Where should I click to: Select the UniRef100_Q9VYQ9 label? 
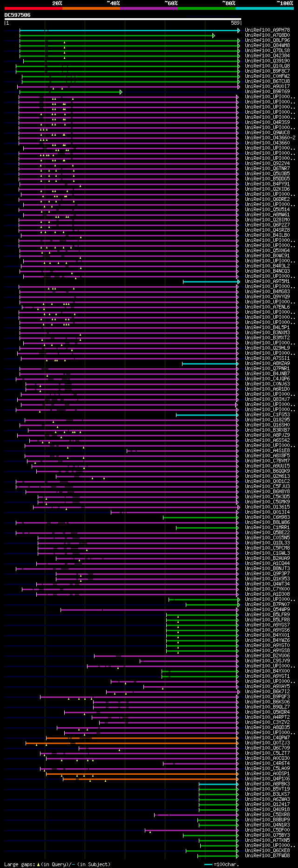coord(267,296)
